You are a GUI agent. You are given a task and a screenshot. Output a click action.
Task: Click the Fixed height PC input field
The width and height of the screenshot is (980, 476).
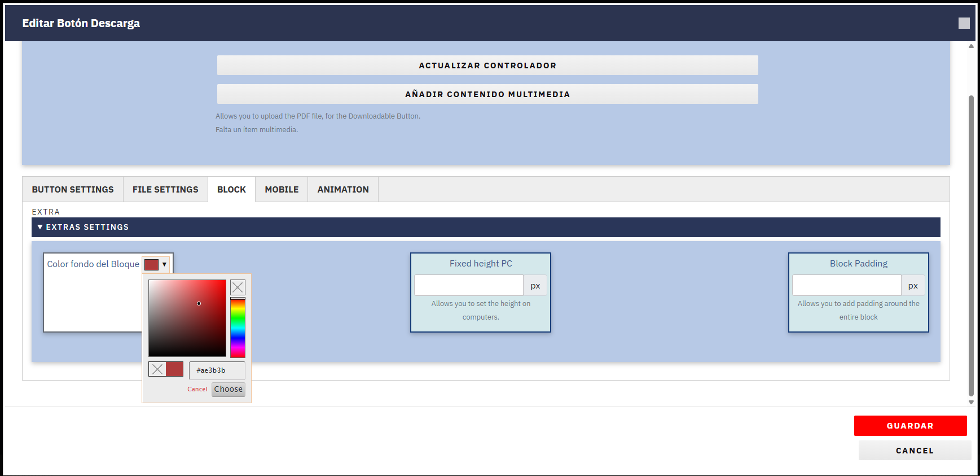pos(469,285)
